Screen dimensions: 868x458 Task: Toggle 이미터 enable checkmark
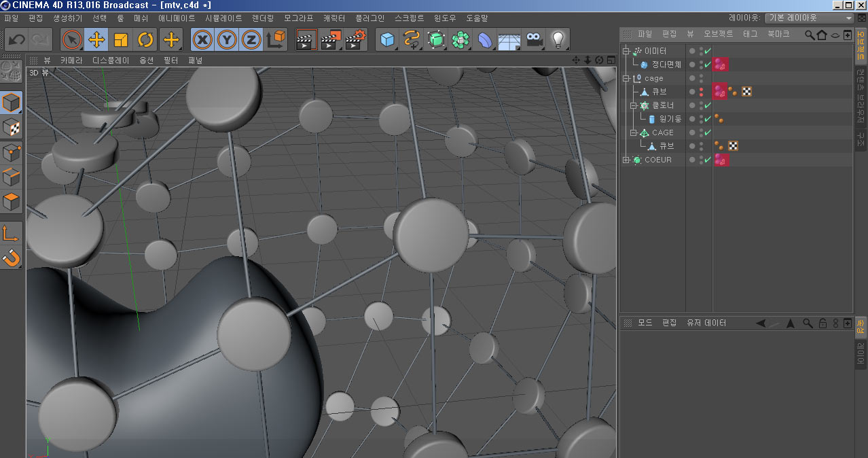(x=708, y=51)
